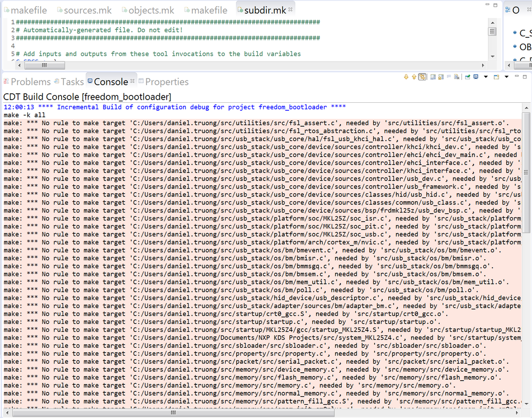Click the Problems tab icon
The image size is (532, 418).
[6, 81]
